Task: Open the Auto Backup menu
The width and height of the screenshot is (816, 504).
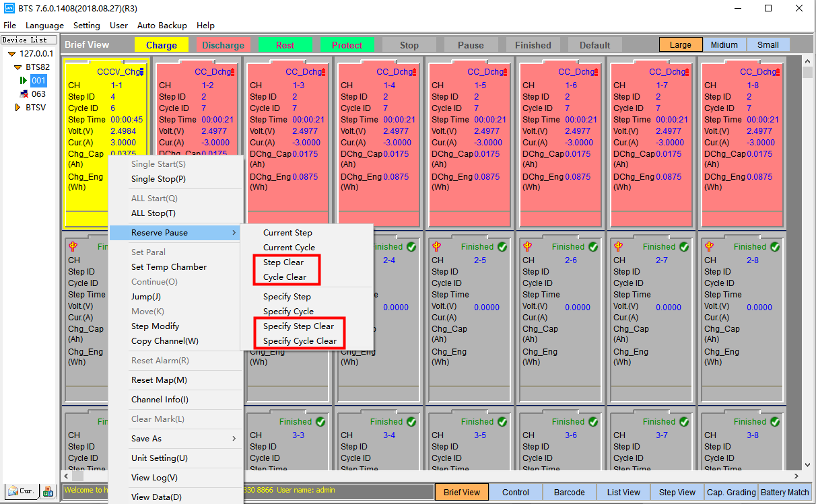Action: point(162,26)
